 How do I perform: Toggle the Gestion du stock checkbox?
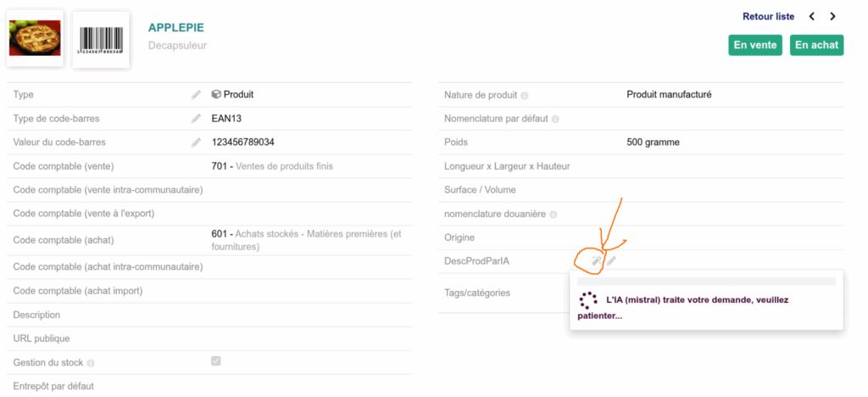click(x=216, y=361)
